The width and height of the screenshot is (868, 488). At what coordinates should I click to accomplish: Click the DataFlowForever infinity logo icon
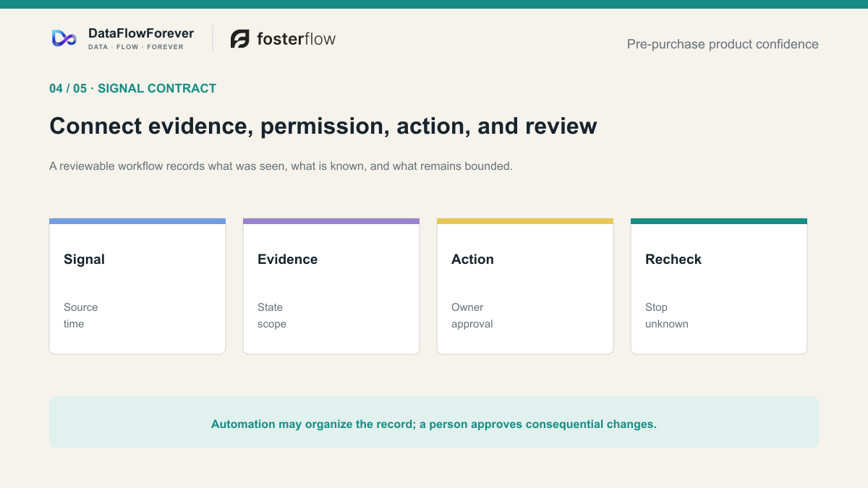pyautogui.click(x=64, y=38)
